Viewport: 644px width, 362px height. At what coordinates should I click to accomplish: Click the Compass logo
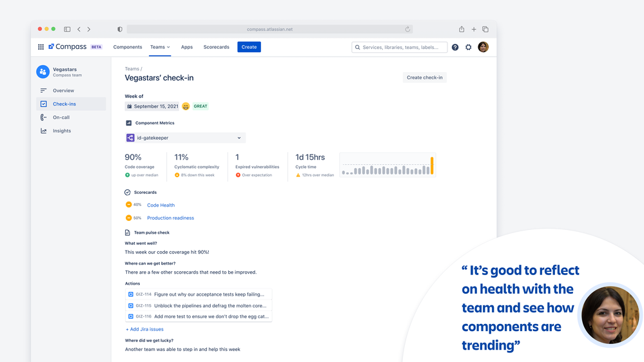click(x=67, y=47)
